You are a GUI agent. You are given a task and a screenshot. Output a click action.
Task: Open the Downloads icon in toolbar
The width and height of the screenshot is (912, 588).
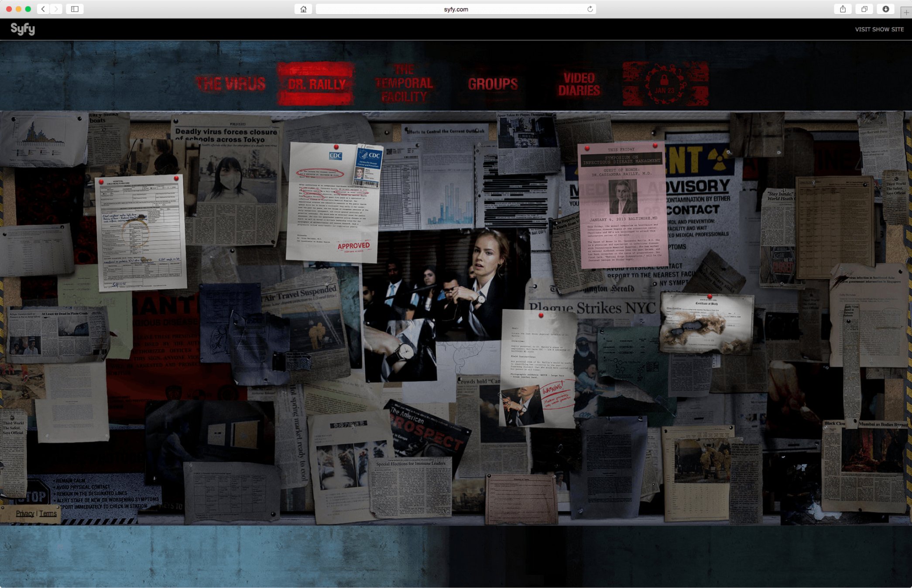[885, 9]
